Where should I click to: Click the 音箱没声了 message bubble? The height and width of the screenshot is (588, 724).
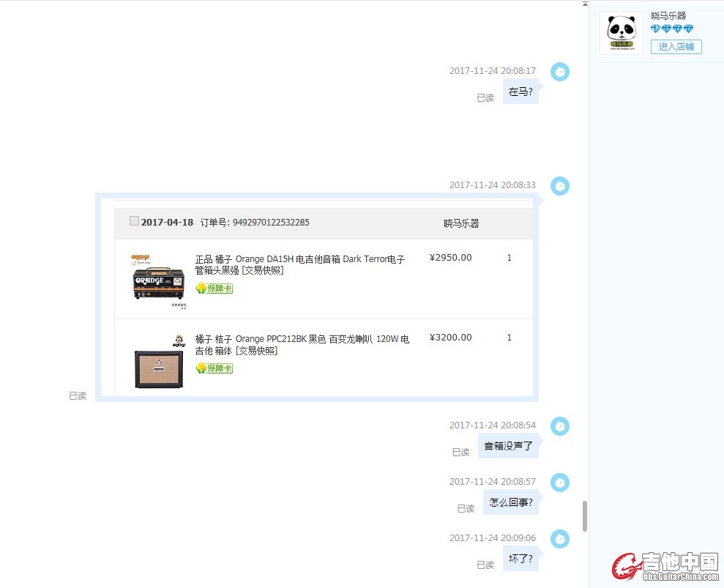point(508,446)
